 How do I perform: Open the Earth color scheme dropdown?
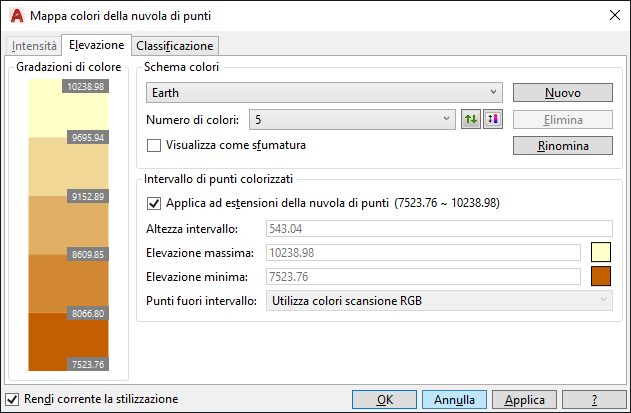[324, 93]
